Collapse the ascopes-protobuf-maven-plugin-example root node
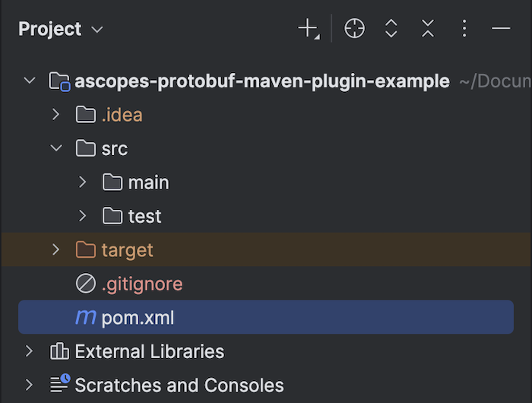The height and width of the screenshot is (403, 532). pyautogui.click(x=30, y=81)
